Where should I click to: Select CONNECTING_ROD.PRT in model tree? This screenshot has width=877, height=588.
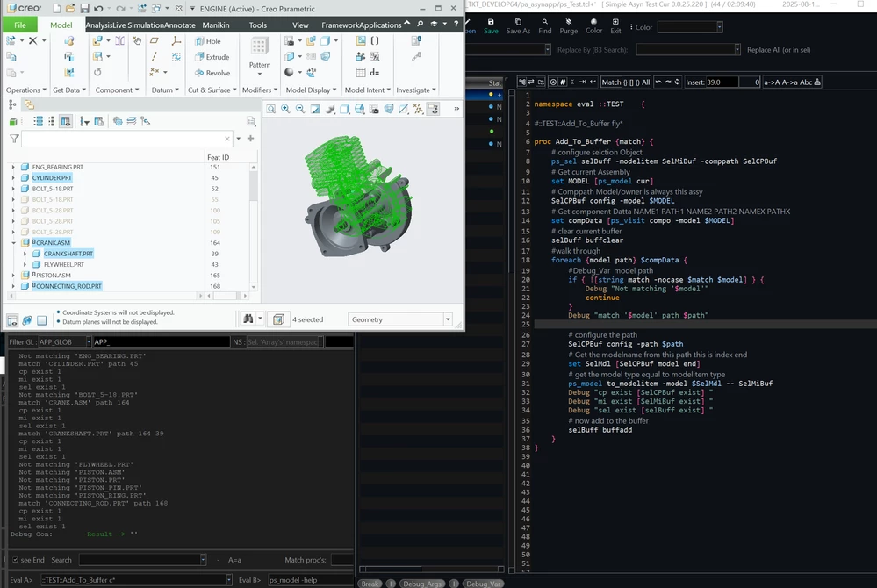tap(68, 286)
